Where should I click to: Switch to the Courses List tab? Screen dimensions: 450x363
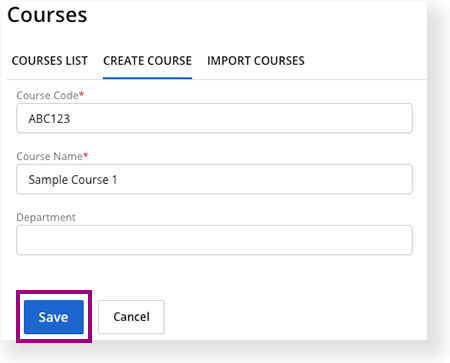coord(50,61)
